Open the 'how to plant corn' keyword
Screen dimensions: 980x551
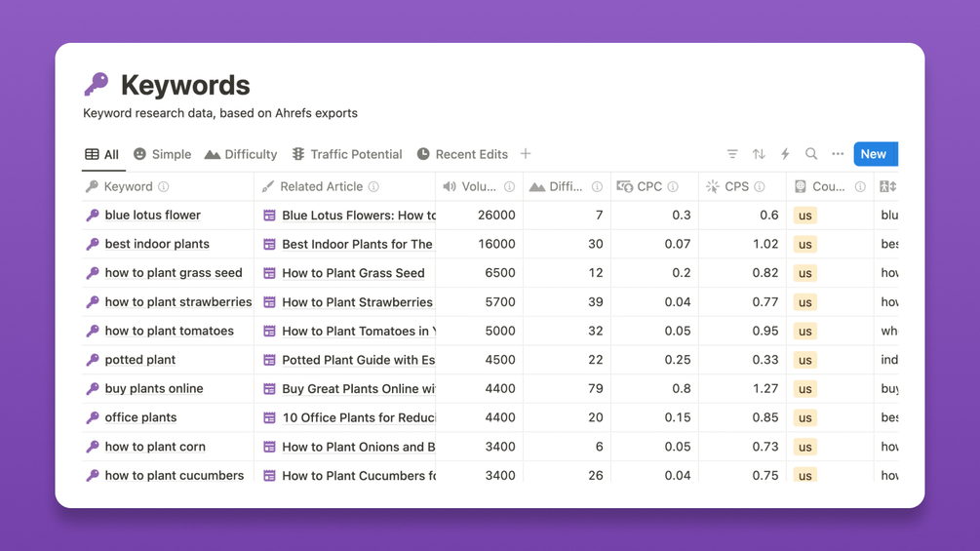tap(155, 446)
